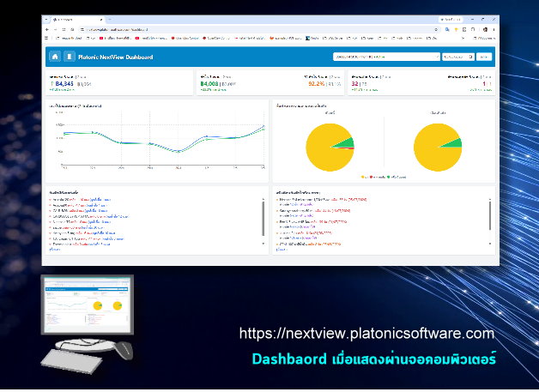This screenshot has height=392, width=539.
Task: Click the 92.2% orange percentage
Action: (316, 83)
